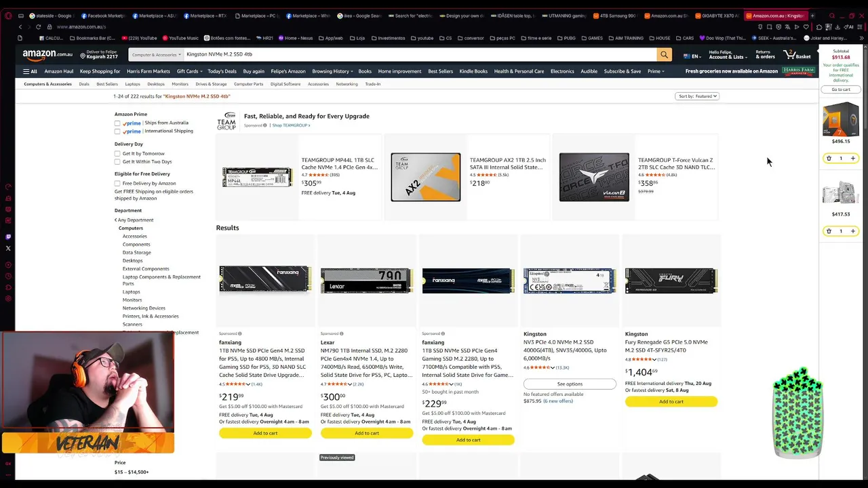Open a new browser tab with plus icon
868x488 pixels.
click(x=812, y=16)
